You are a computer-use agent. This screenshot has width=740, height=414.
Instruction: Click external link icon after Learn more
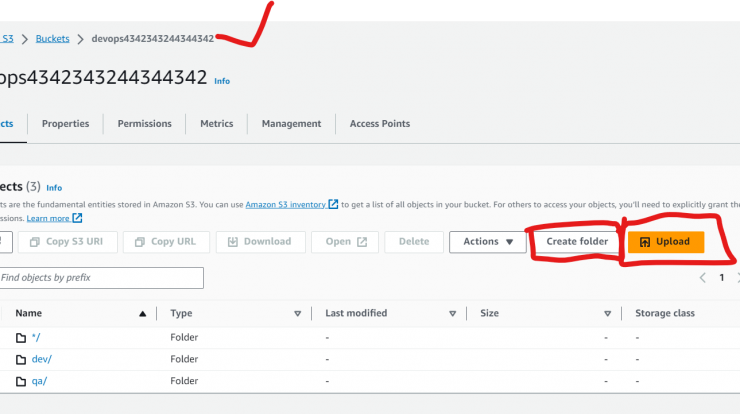(77, 218)
